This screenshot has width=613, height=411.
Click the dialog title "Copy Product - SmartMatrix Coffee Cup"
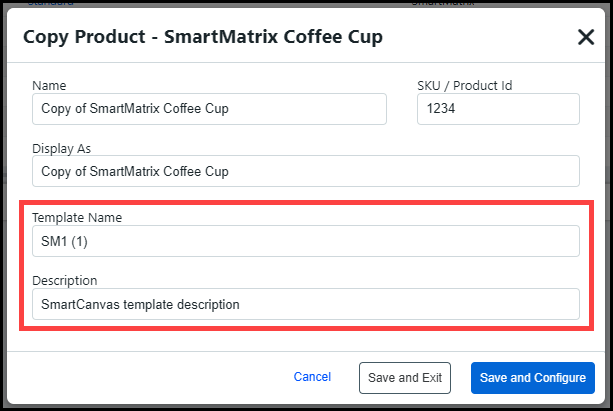click(x=202, y=38)
